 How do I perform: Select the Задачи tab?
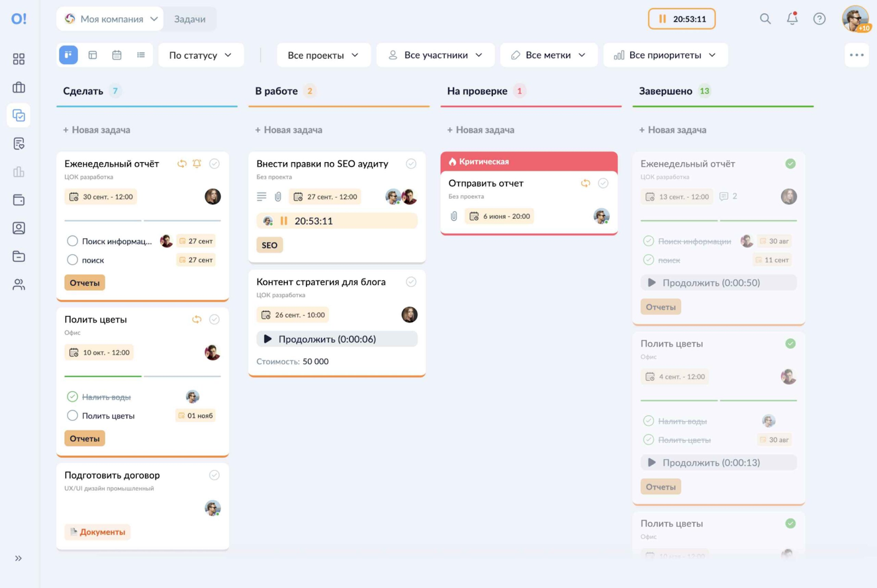(190, 19)
